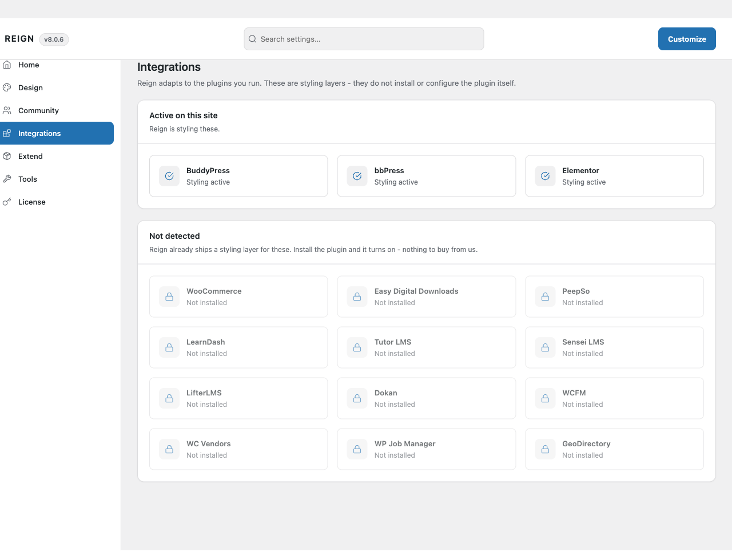732x560 pixels.
Task: Click the Elementor check badge icon
Action: [x=545, y=176]
